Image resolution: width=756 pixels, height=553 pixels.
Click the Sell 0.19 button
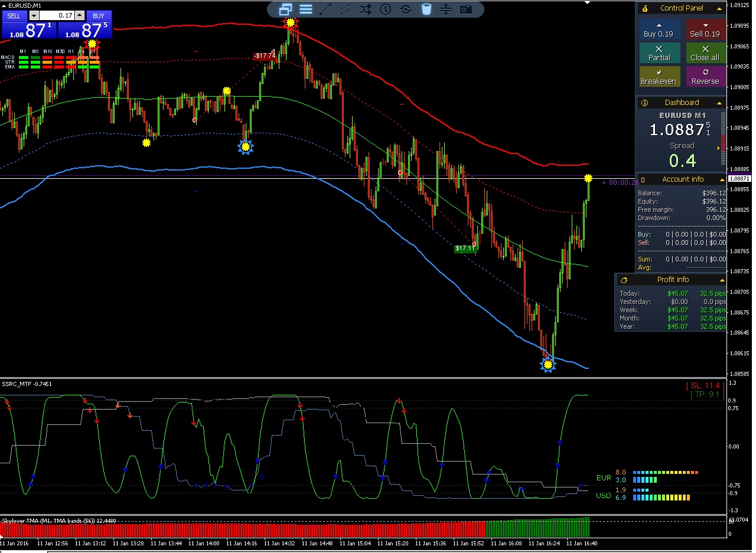(705, 30)
